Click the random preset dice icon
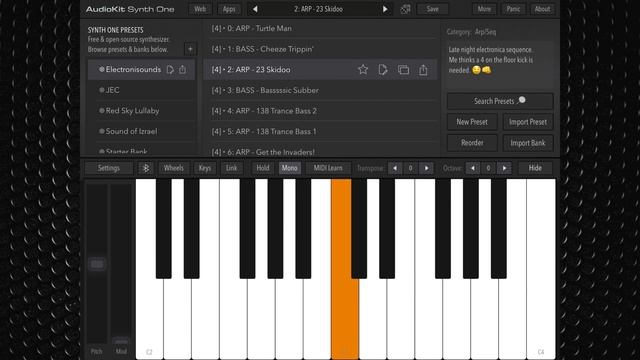The height and width of the screenshot is (360, 640). click(405, 9)
